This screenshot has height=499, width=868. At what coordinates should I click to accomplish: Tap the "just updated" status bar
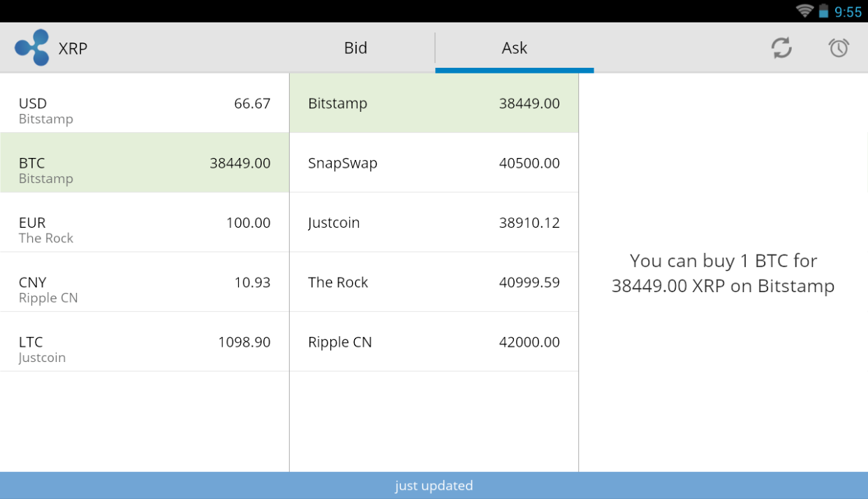tap(434, 486)
